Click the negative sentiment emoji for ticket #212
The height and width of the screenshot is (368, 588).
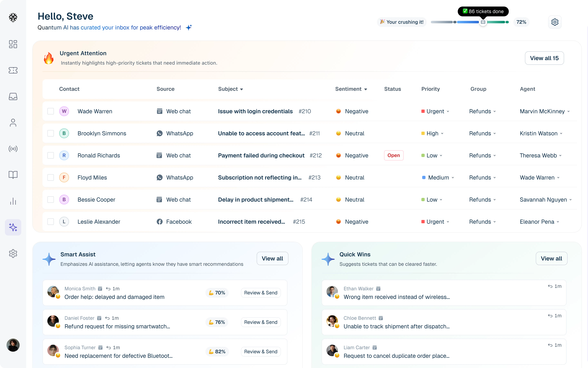tap(339, 155)
